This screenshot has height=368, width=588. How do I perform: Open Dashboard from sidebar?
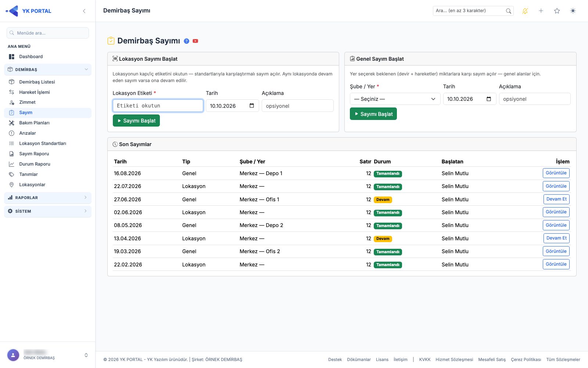click(48, 57)
